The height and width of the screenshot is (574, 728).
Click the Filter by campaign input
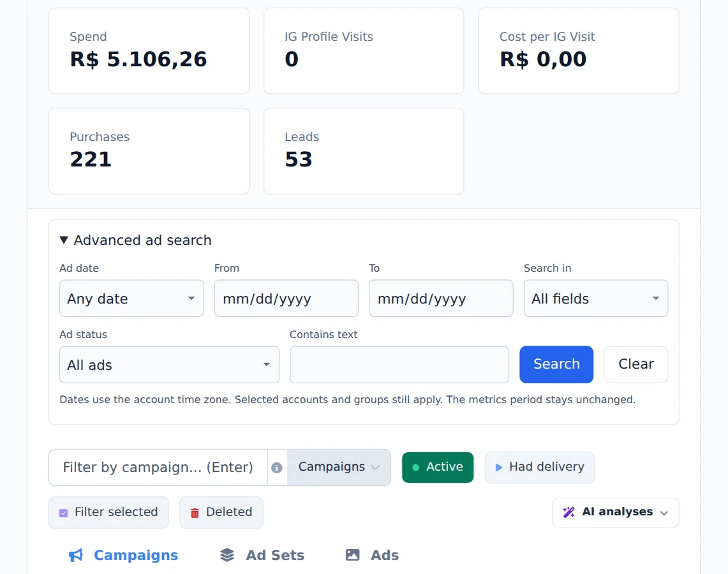(x=158, y=467)
